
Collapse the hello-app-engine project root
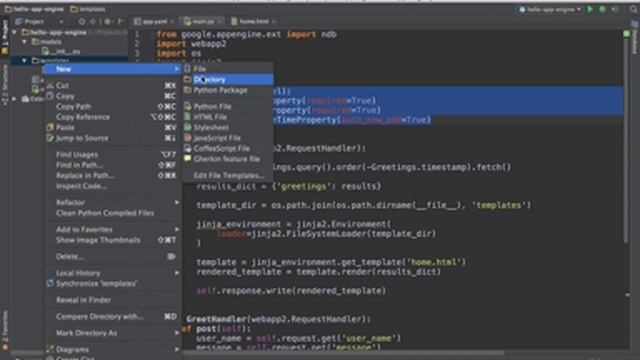click(15, 32)
